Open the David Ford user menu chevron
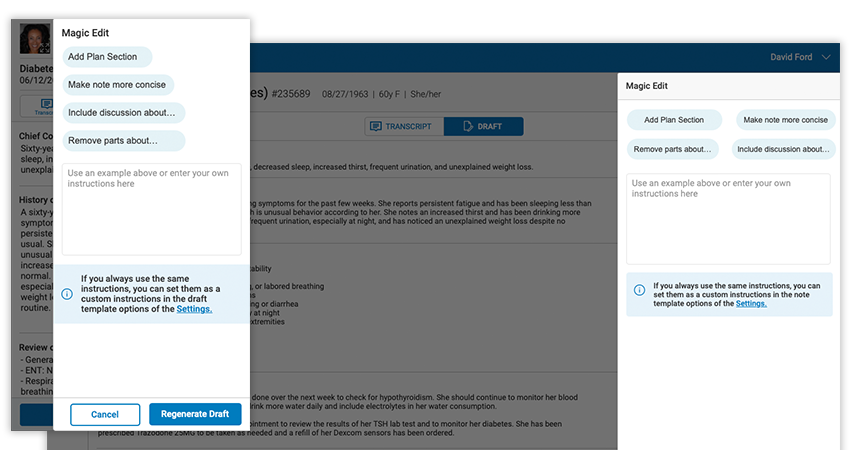This screenshot has width=850, height=450. [826, 58]
